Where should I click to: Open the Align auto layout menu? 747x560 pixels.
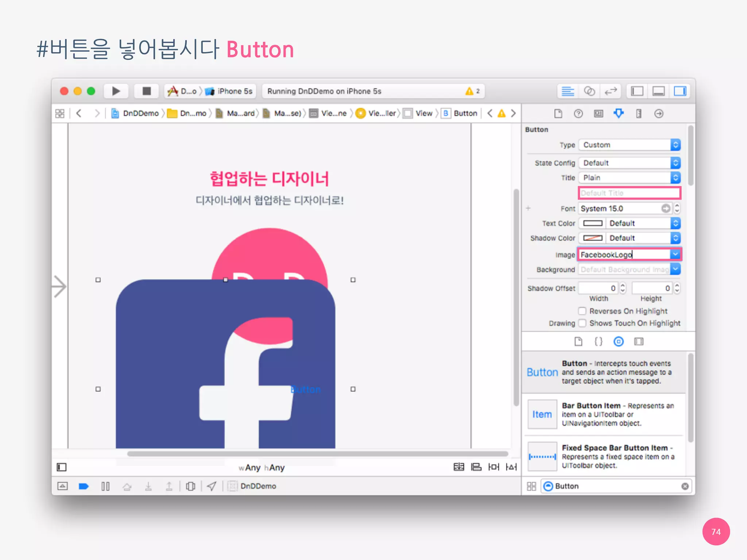tap(476, 467)
